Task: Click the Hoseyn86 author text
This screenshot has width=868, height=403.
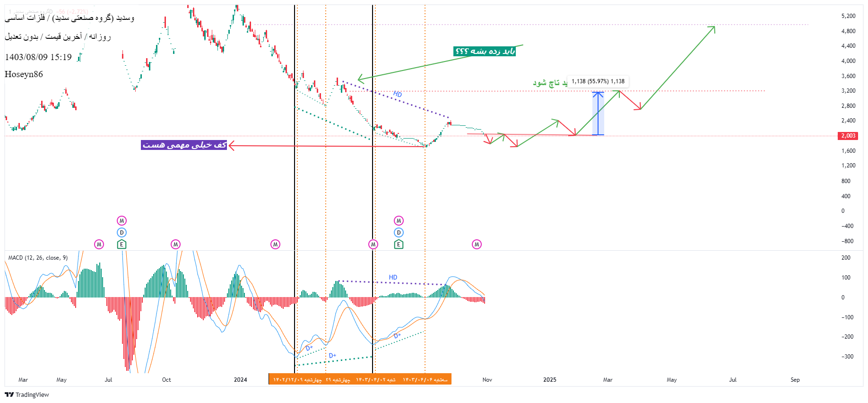Action: 24,74
